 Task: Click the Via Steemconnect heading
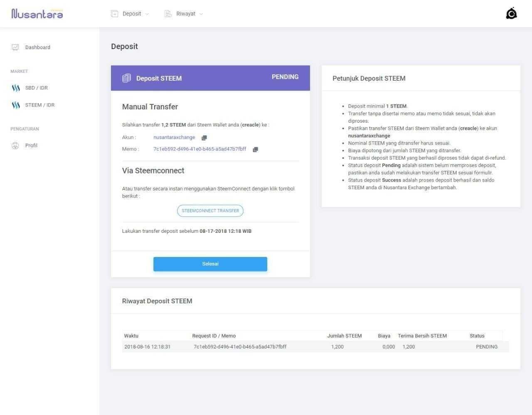coord(153,170)
